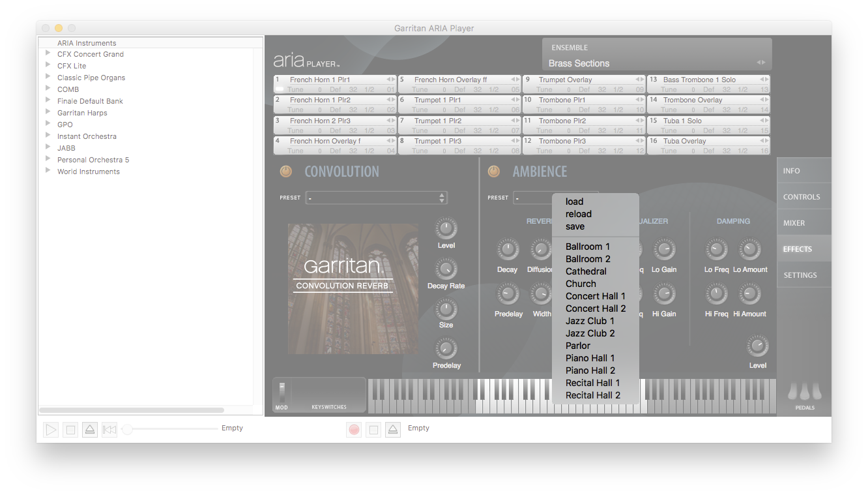Screen dimensions: 868x495
Task: Expand the Garritan Harps item
Action: tap(48, 112)
